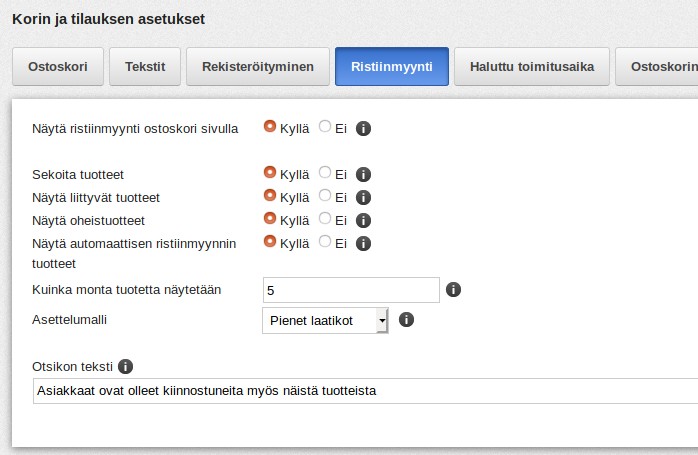Open Haluttu toimitusaika tab
The image size is (698, 455).
(532, 67)
